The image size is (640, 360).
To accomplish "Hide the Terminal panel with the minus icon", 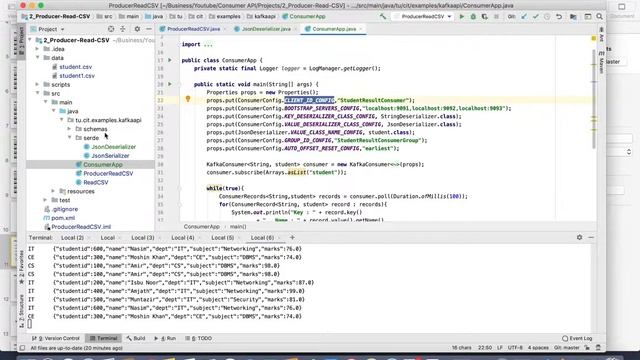I will (591, 237).
